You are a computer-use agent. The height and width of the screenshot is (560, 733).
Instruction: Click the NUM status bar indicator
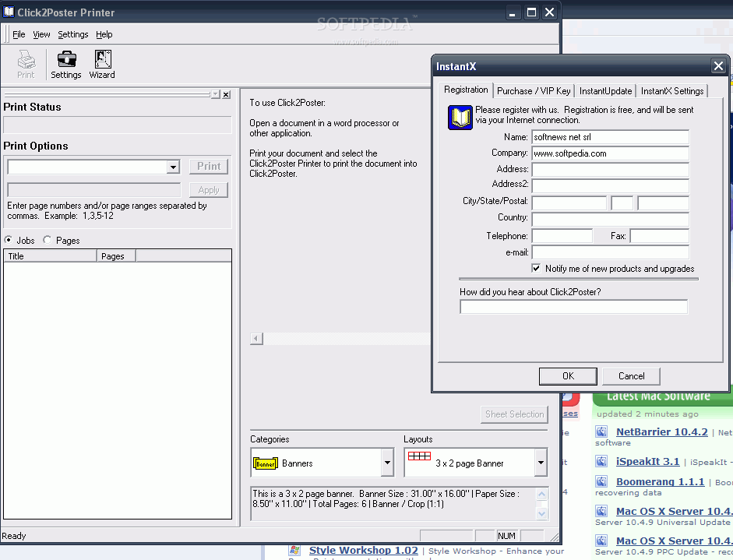(x=507, y=535)
